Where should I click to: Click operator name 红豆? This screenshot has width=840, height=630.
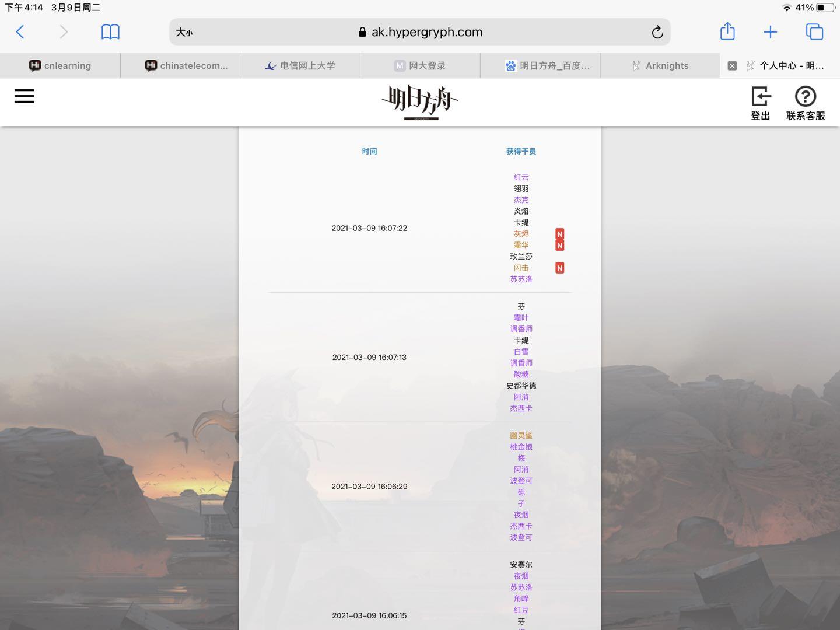pos(521,610)
